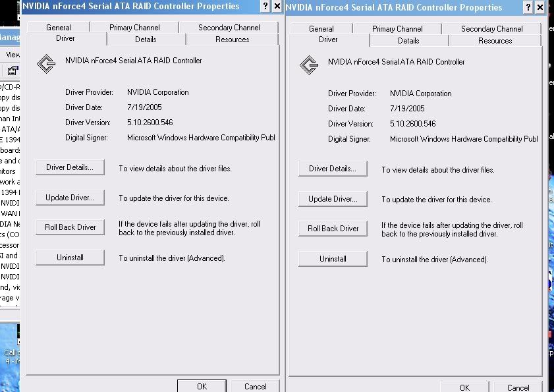
Task: Switch to Resources tab in left dialog
Action: [x=232, y=40]
